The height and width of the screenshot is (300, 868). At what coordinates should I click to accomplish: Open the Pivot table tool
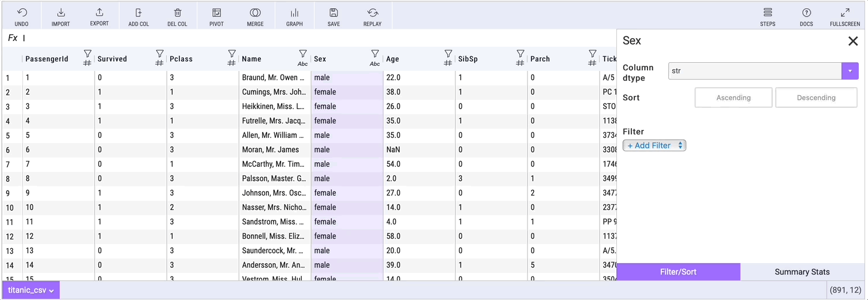(216, 16)
